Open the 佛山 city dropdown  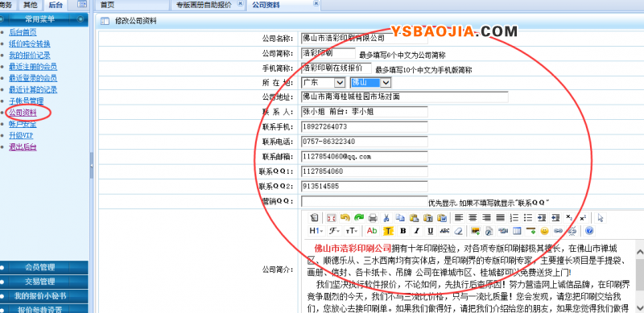coord(370,83)
